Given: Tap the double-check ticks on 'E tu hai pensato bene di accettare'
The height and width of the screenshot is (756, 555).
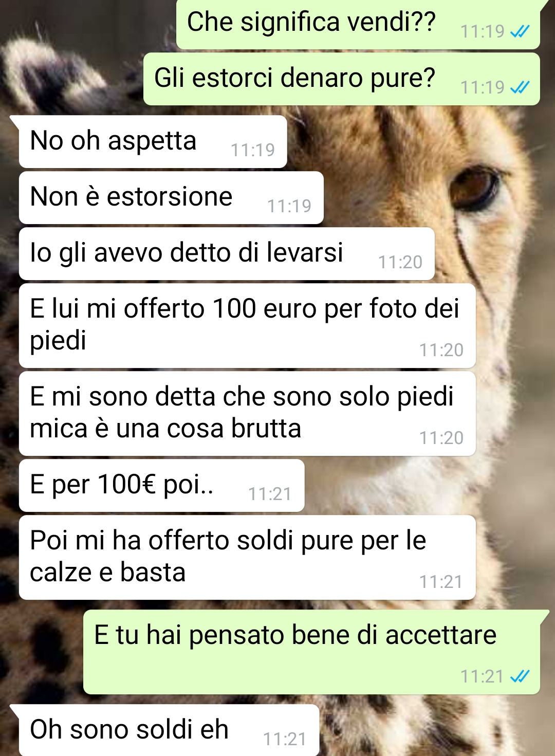Looking at the screenshot, I should tap(520, 676).
